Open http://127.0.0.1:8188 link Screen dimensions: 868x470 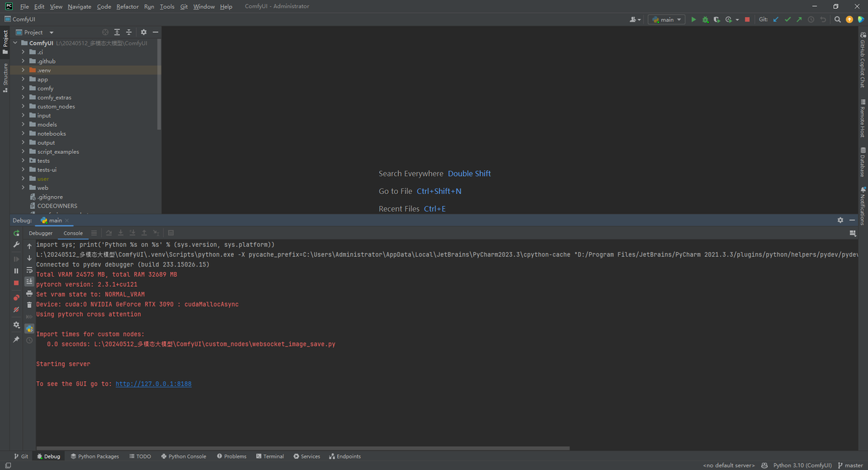153,384
